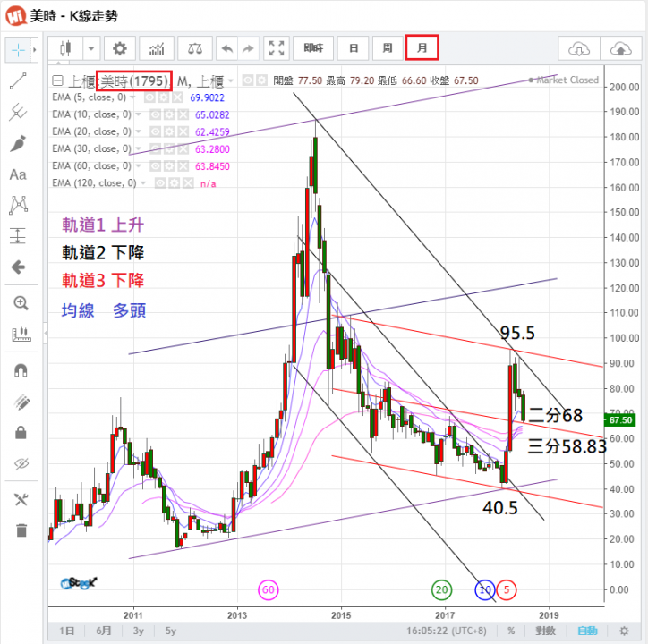Click the 67.50 current price label
This screenshot has width=648, height=644.
tap(620, 420)
